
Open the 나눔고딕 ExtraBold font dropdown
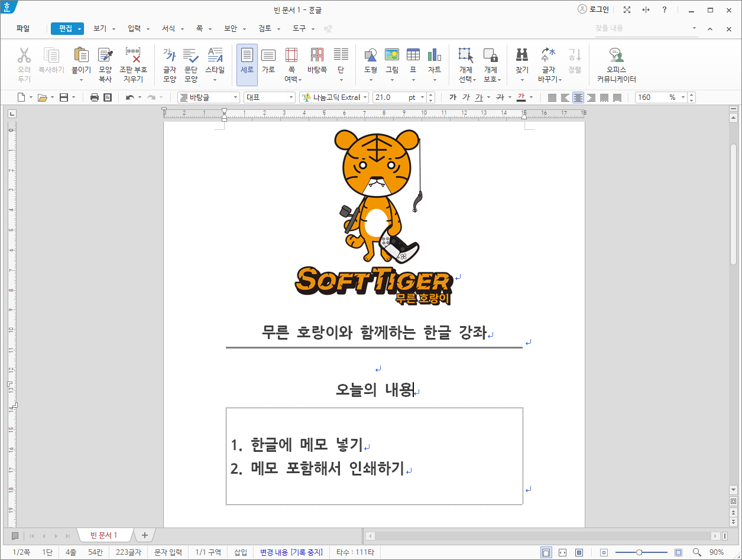(364, 97)
